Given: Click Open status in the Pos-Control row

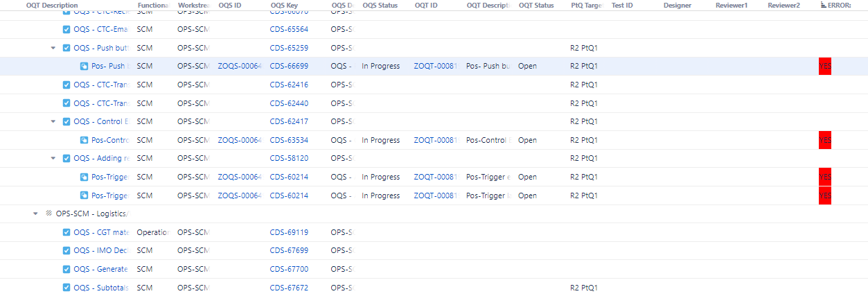Looking at the screenshot, I should (527, 140).
